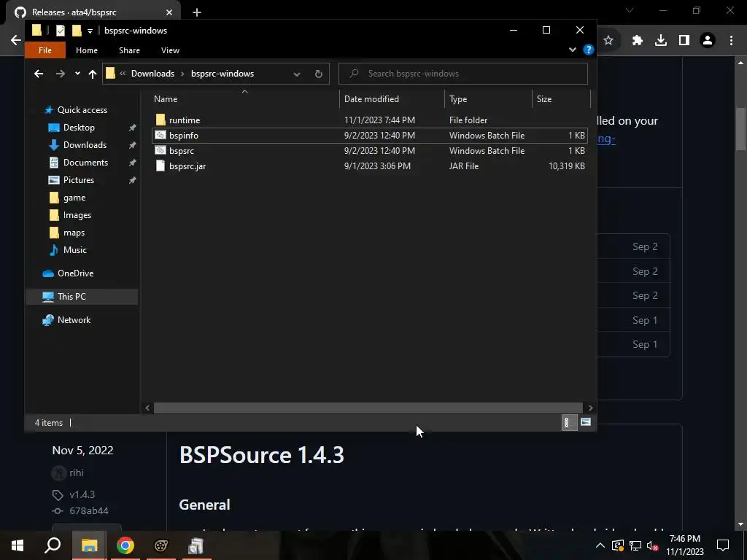This screenshot has width=747, height=560.
Task: Open rihi user profile link
Action: (76, 472)
